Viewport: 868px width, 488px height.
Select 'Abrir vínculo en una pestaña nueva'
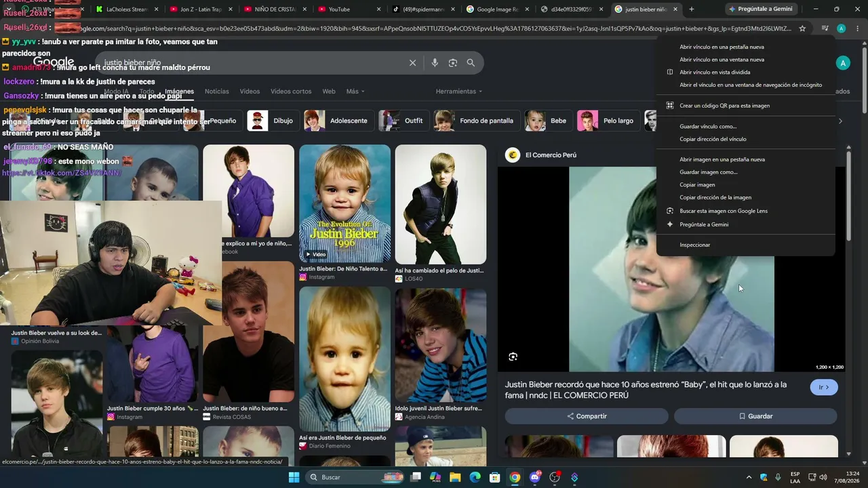point(746,47)
